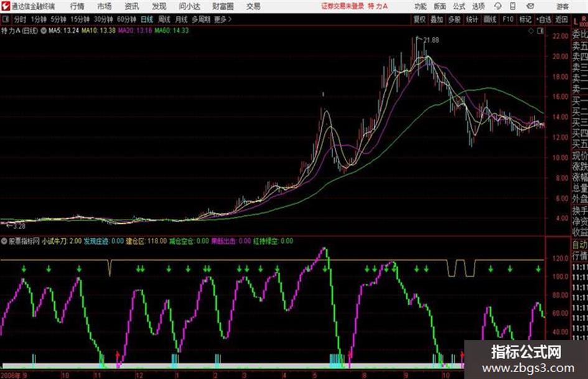This screenshot has height=379, width=588.
Task: Click the 游客 user account label
Action: pyautogui.click(x=562, y=6)
